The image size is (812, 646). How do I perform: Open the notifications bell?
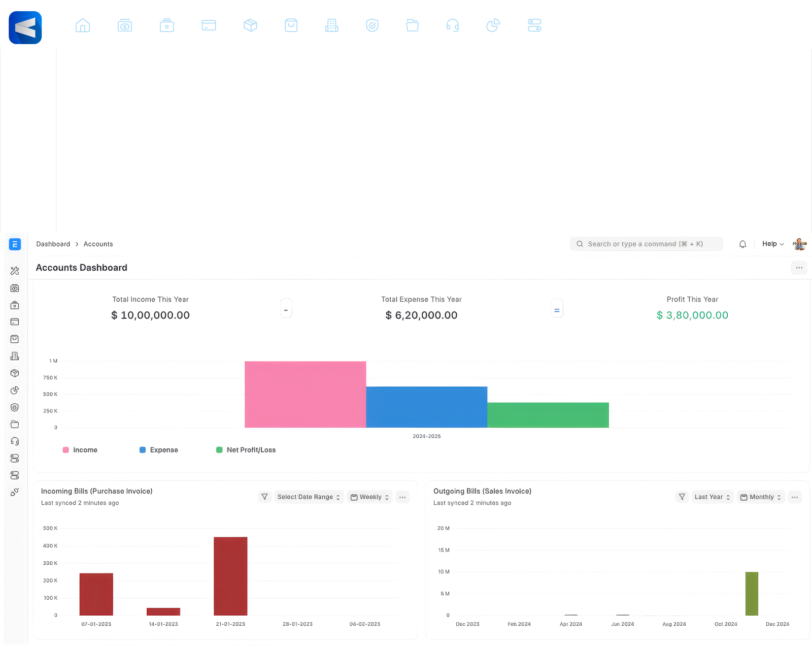pos(743,244)
